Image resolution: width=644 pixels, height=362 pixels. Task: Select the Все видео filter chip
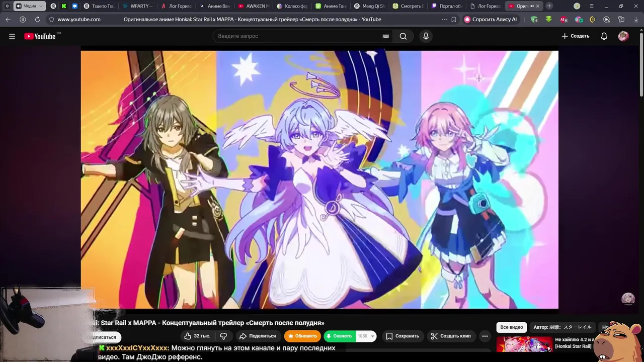512,327
